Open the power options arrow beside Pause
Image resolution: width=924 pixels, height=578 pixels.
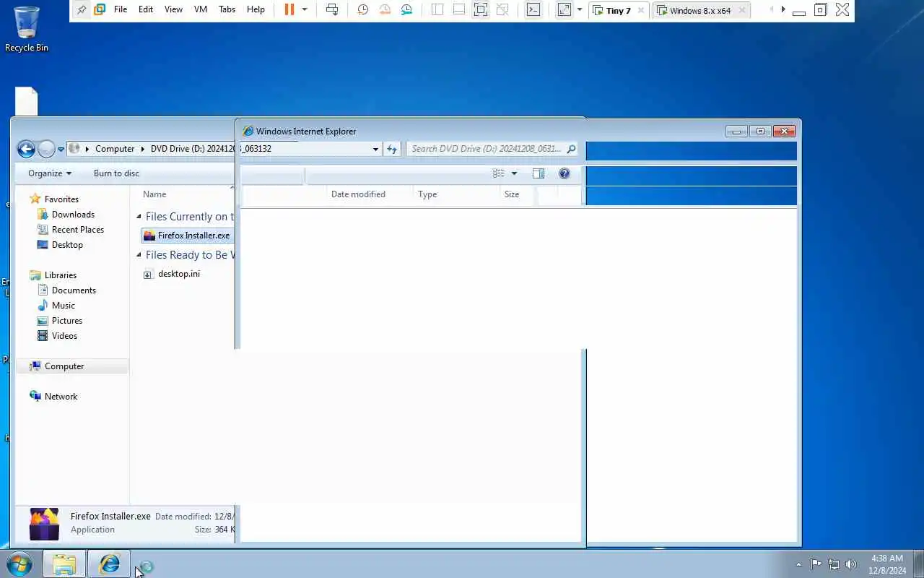click(305, 9)
